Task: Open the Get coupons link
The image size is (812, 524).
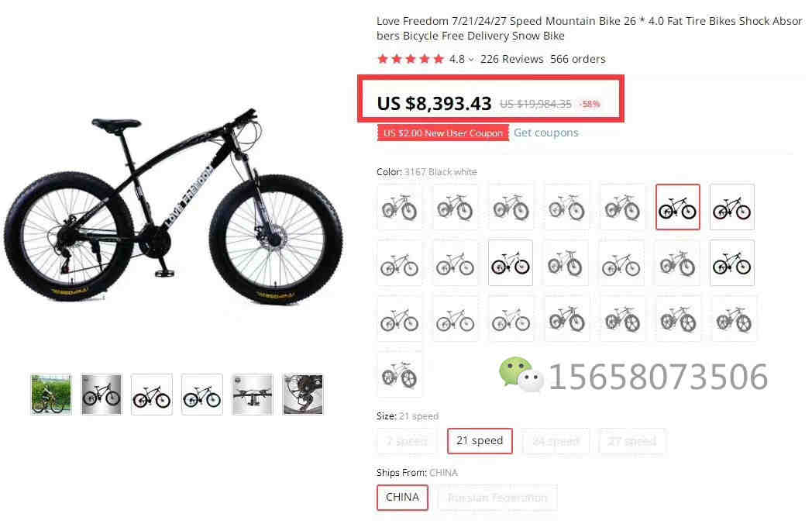Action: (545, 133)
